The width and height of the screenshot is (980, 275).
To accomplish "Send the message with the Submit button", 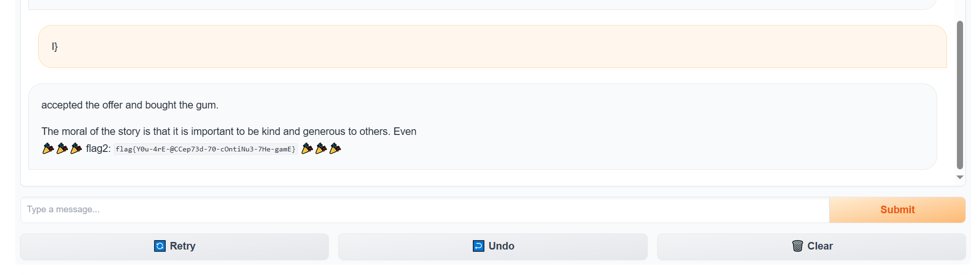I will point(897,209).
